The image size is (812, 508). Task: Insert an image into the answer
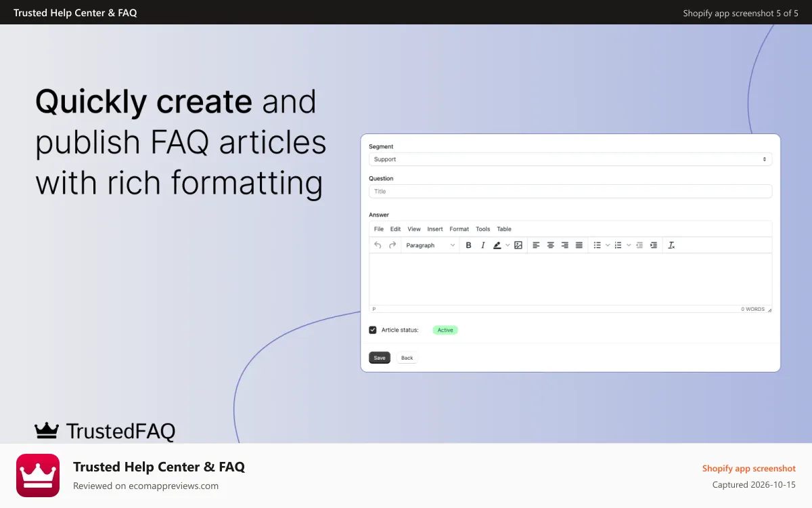[x=518, y=245]
